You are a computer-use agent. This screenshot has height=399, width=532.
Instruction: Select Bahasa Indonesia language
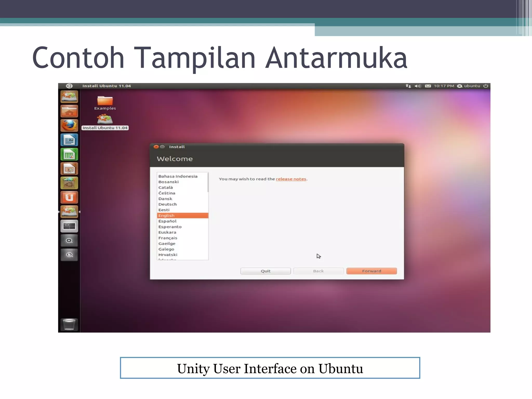pos(182,176)
